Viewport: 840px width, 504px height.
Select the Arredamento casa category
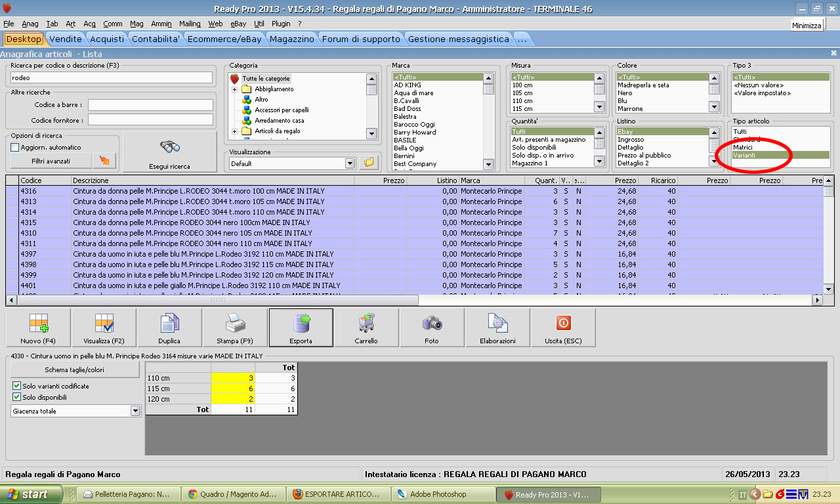click(280, 121)
